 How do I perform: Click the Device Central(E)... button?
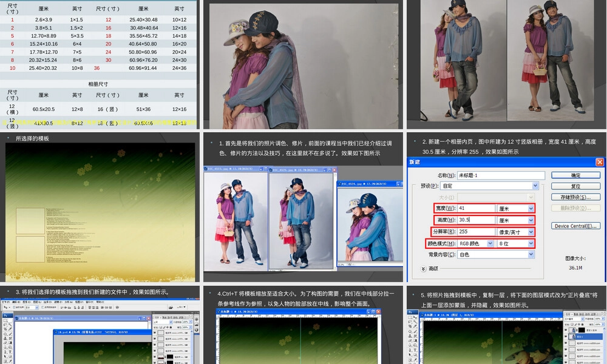tap(575, 226)
